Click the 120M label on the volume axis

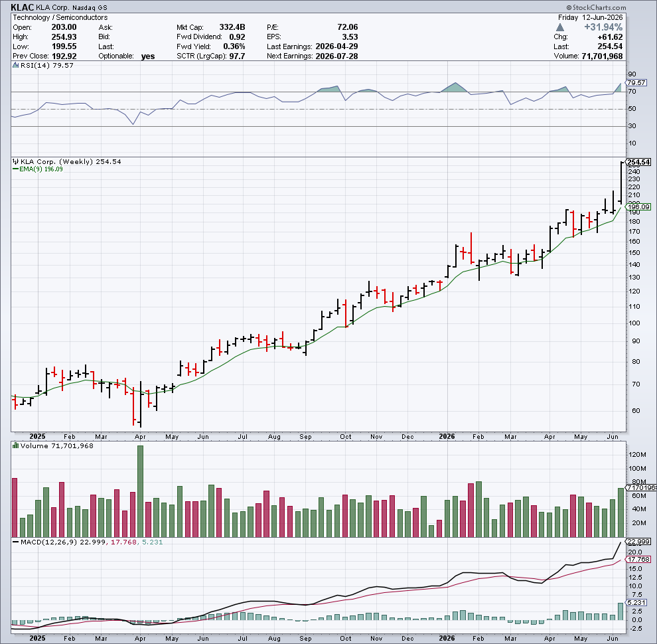[x=637, y=455]
